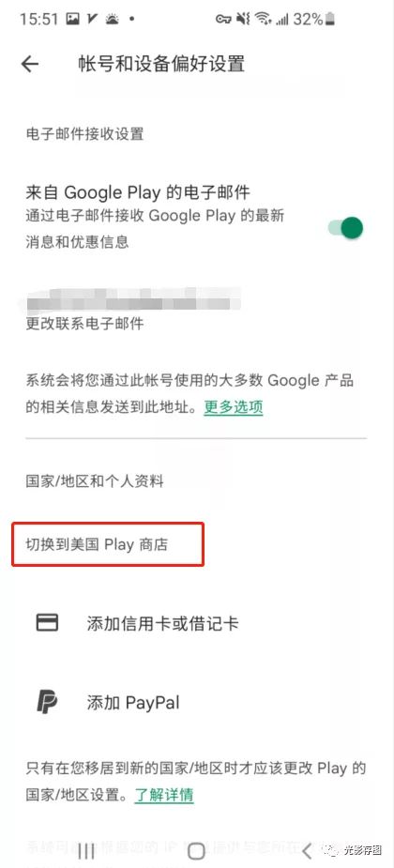
Task: Tap the muted sound status icon
Action: coord(242,20)
